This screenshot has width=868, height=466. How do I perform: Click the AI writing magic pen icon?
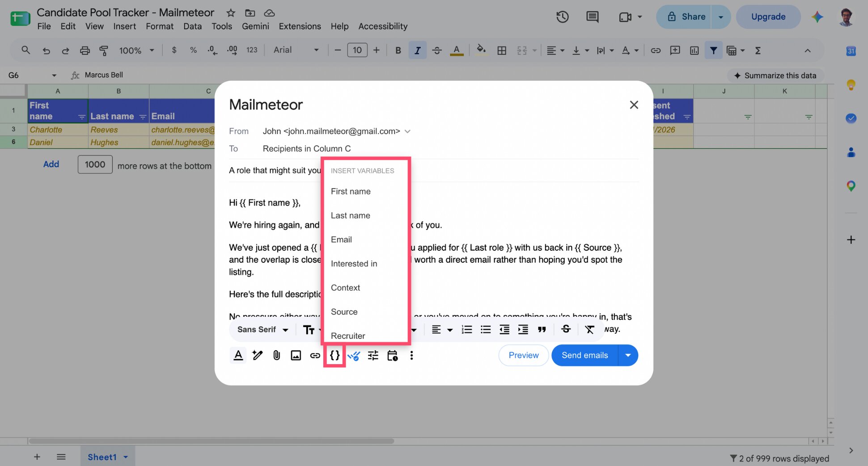[258, 355]
